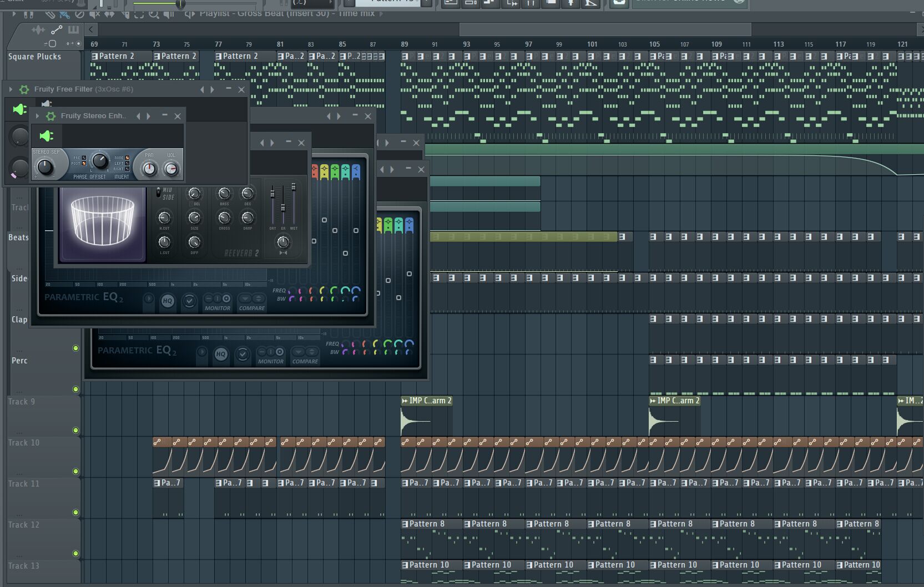The width and height of the screenshot is (924, 587).
Task: Click the Fruity Stereo Enhancer gear icon
Action: coord(51,116)
